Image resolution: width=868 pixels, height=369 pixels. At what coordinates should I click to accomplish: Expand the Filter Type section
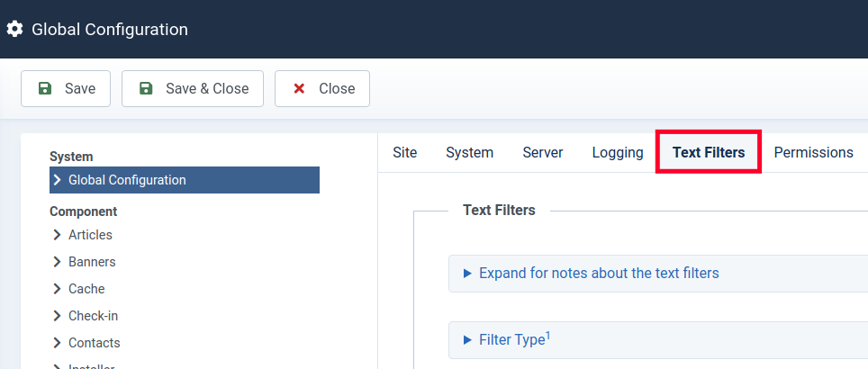click(511, 339)
